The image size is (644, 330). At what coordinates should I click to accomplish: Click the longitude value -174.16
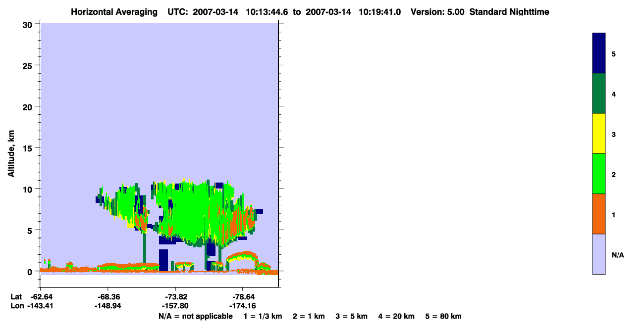click(242, 306)
